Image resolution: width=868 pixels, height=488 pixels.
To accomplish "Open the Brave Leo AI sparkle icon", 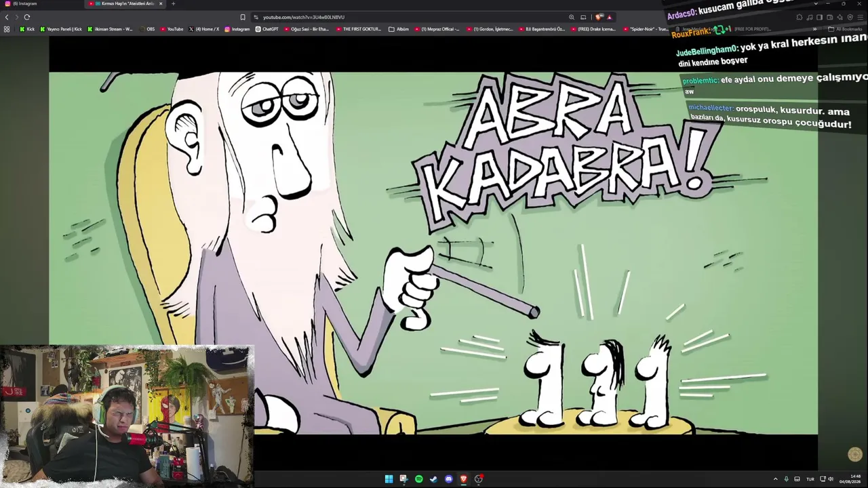I will pyautogui.click(x=840, y=17).
